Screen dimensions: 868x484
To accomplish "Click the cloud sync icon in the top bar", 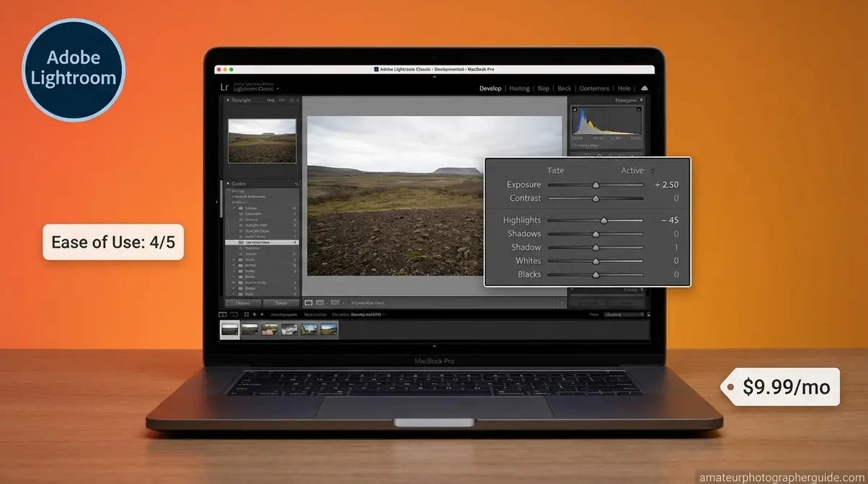I will point(644,88).
